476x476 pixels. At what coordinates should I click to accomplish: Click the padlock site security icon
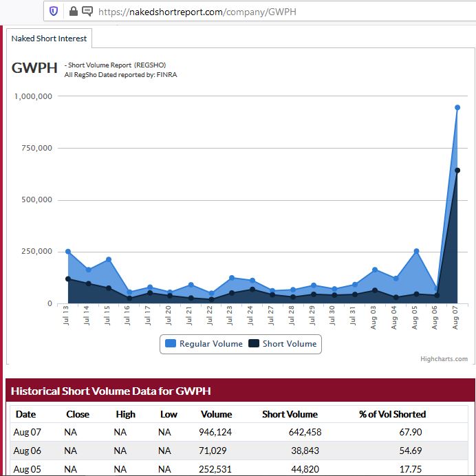click(74, 11)
